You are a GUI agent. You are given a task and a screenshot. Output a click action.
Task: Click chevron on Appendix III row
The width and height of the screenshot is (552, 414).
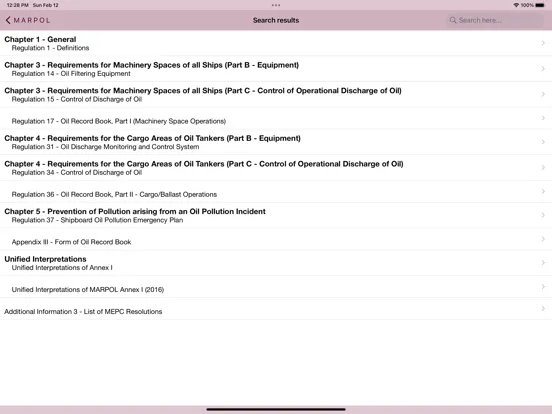[x=543, y=239]
